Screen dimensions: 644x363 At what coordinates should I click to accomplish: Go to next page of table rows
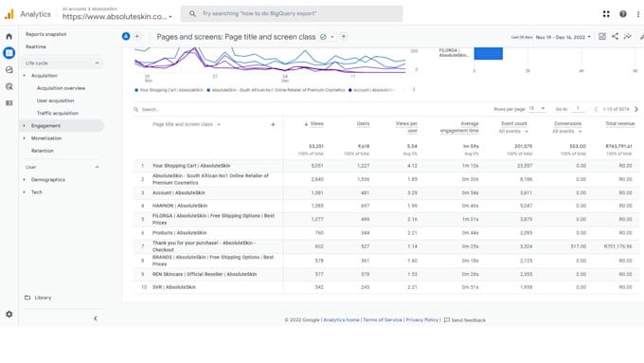[636, 109]
